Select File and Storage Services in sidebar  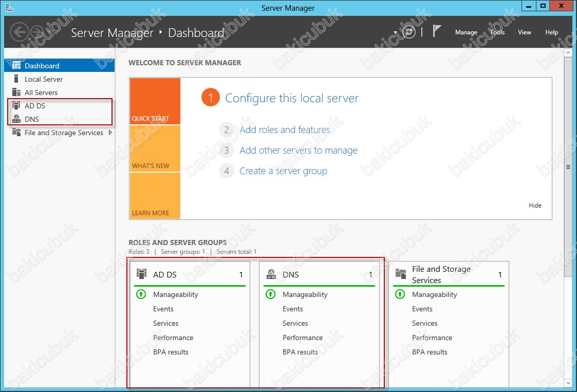point(60,133)
